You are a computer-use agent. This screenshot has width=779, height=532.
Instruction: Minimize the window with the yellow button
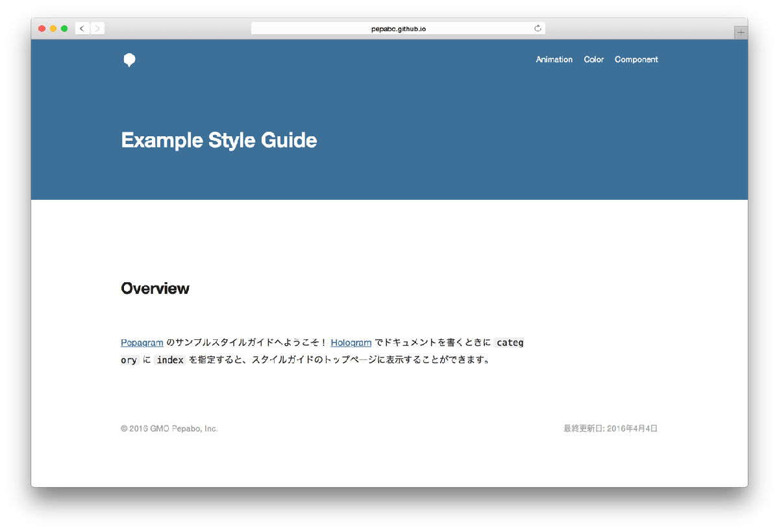(53, 29)
